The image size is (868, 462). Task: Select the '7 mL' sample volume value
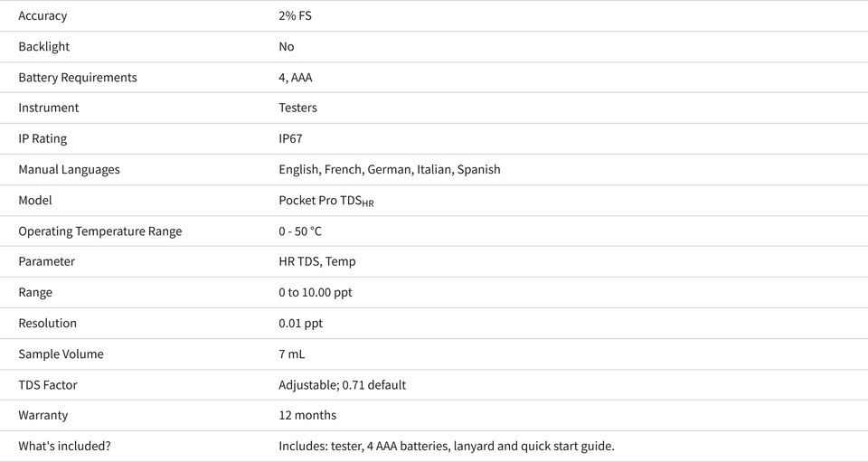(x=292, y=354)
